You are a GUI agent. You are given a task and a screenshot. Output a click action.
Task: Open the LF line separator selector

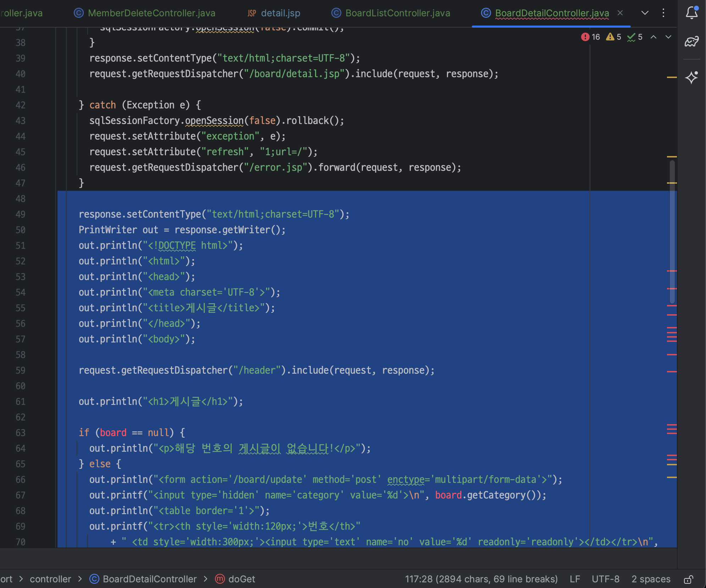coord(575,579)
